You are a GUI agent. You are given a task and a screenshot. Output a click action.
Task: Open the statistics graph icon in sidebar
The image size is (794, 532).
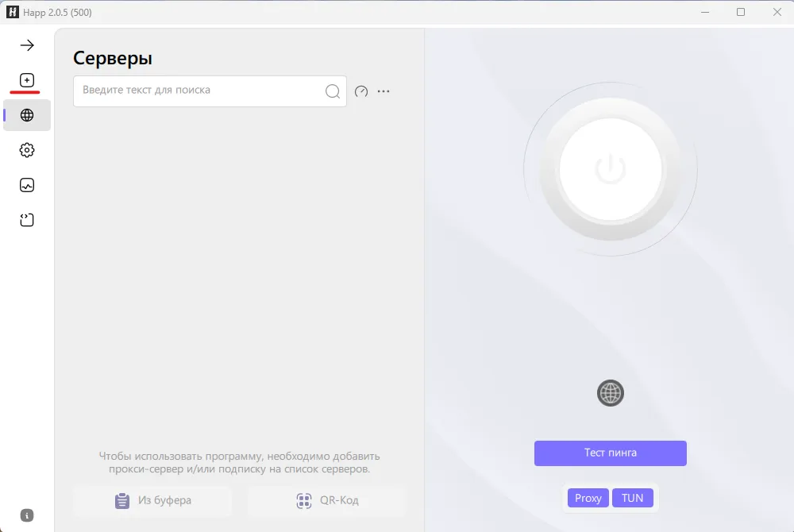(x=27, y=185)
